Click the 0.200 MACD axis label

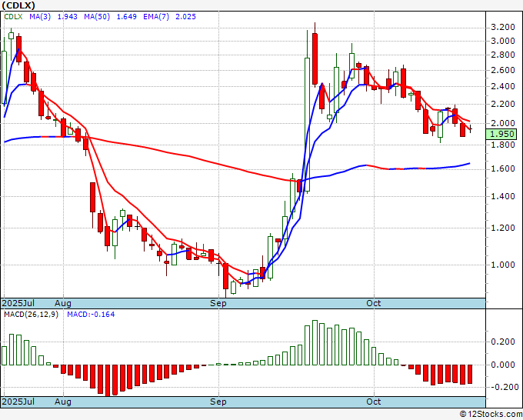(x=503, y=343)
